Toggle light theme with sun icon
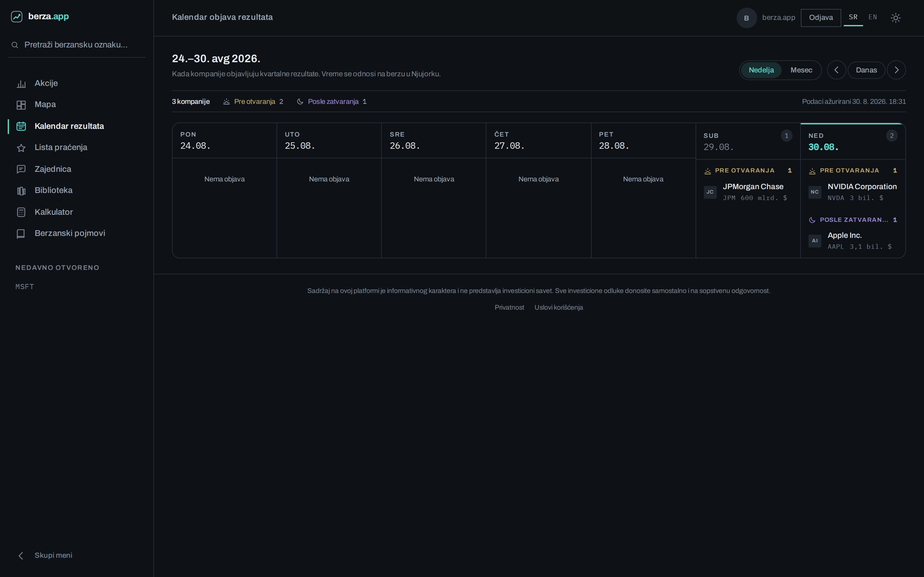 point(895,18)
